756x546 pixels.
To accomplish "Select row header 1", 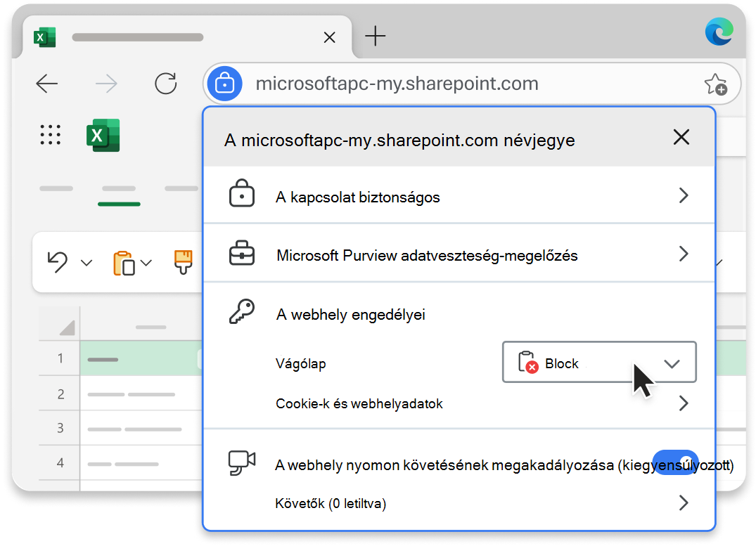I will (x=60, y=358).
